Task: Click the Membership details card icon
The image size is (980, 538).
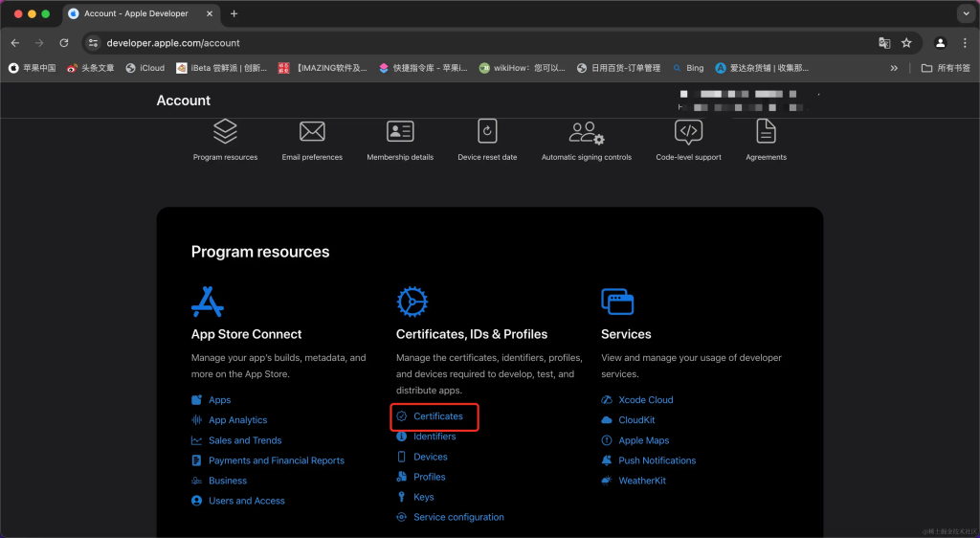Action: click(x=400, y=131)
